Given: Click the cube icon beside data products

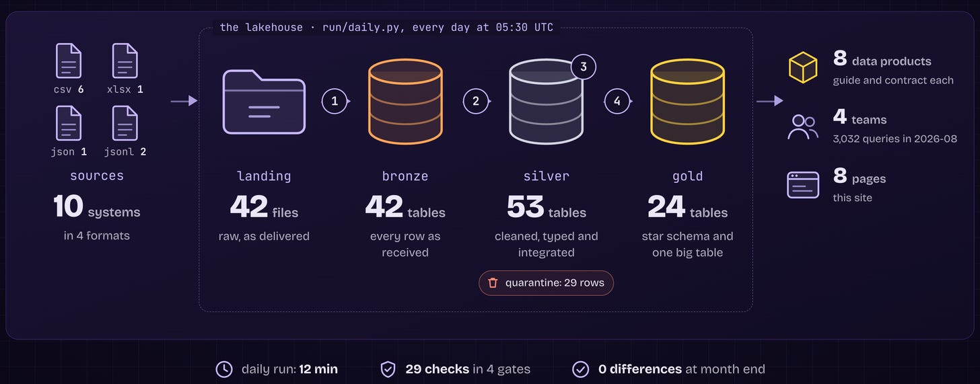Looking at the screenshot, I should (x=803, y=67).
